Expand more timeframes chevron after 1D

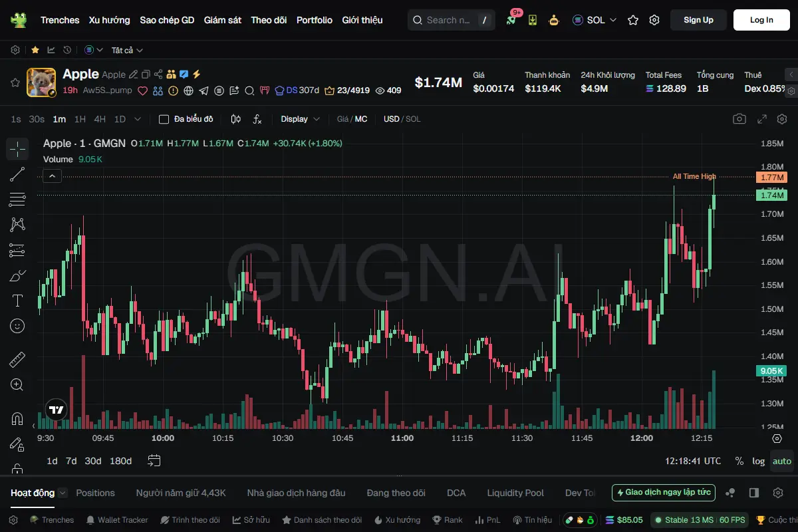click(x=138, y=119)
